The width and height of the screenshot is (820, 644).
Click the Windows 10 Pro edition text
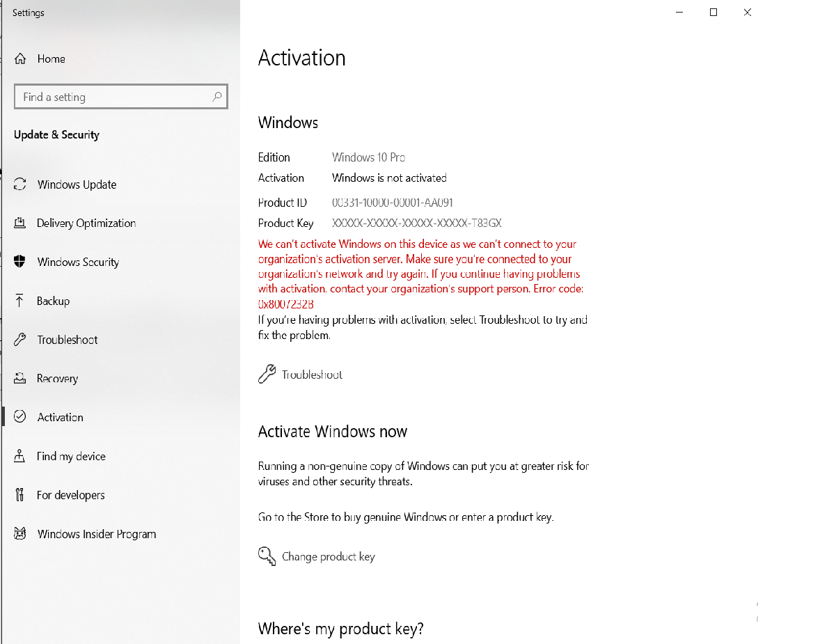368,157
